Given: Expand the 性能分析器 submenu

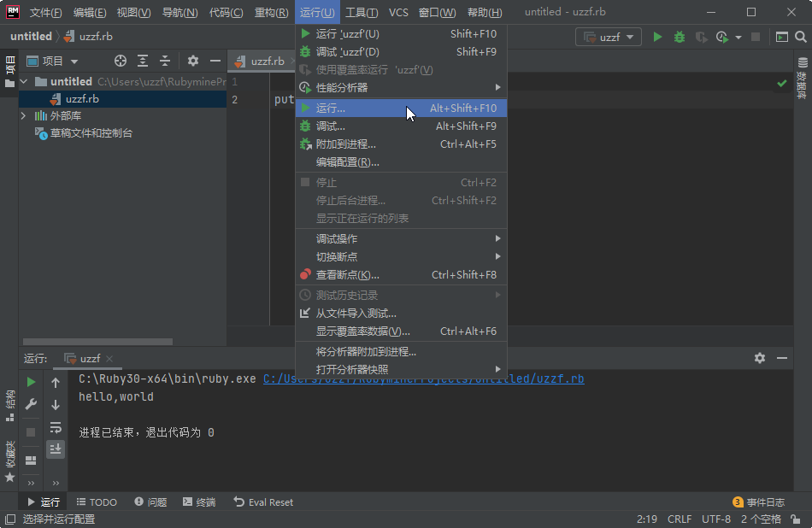Looking at the screenshot, I should pos(401,87).
